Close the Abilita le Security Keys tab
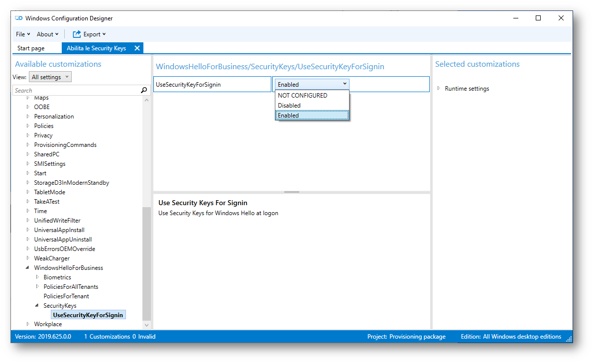Image resolution: width=594 pixels, height=364 pixels. tap(137, 48)
